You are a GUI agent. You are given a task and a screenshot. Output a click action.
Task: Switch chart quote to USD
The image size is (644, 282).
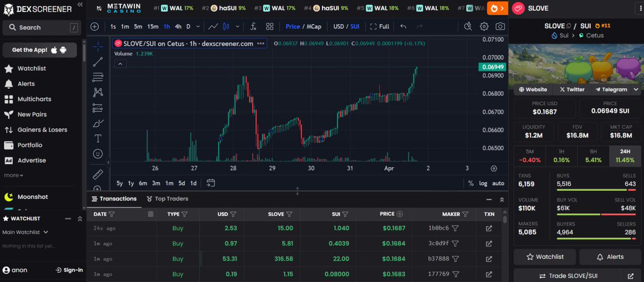click(x=339, y=26)
